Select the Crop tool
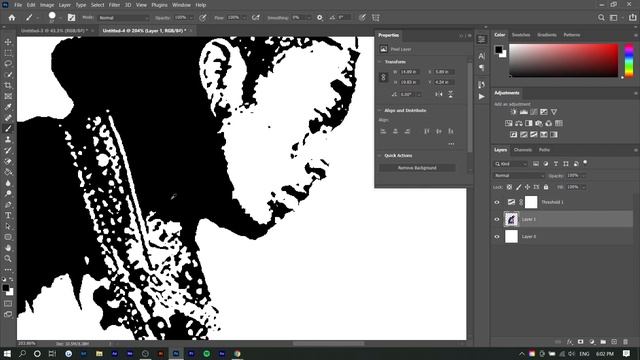The width and height of the screenshot is (640, 360). pos(8,85)
